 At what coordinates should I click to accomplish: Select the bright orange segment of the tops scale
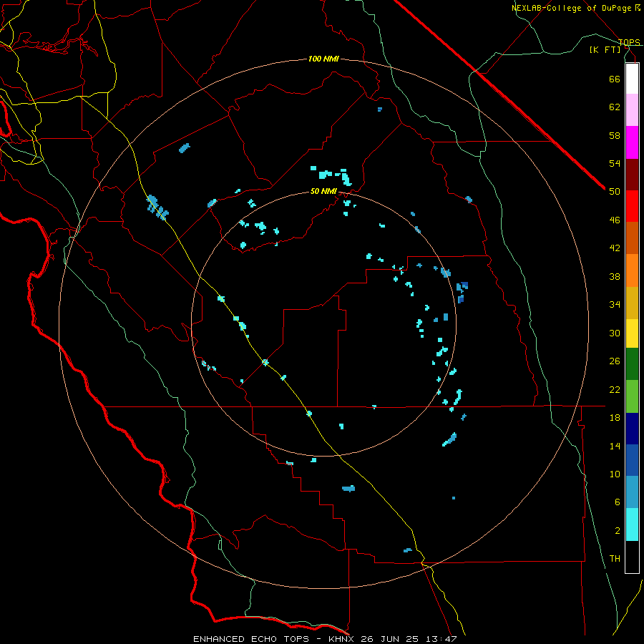click(632, 270)
